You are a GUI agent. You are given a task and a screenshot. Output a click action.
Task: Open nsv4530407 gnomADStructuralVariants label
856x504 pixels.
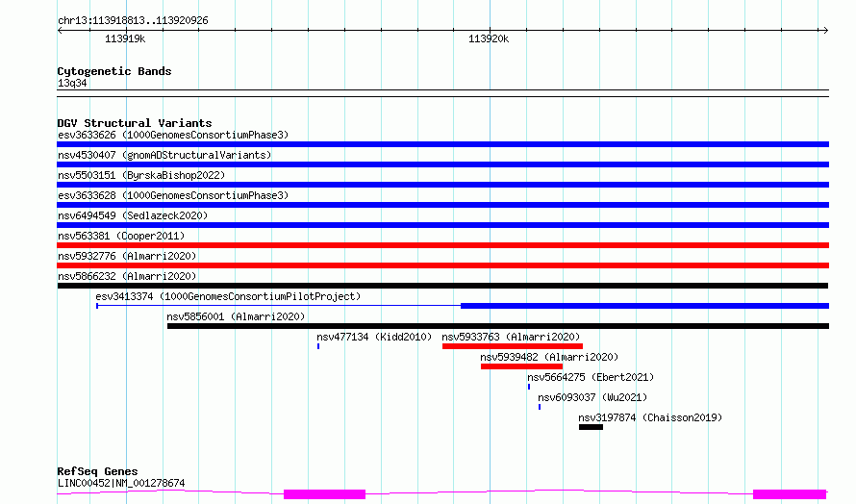(x=164, y=155)
